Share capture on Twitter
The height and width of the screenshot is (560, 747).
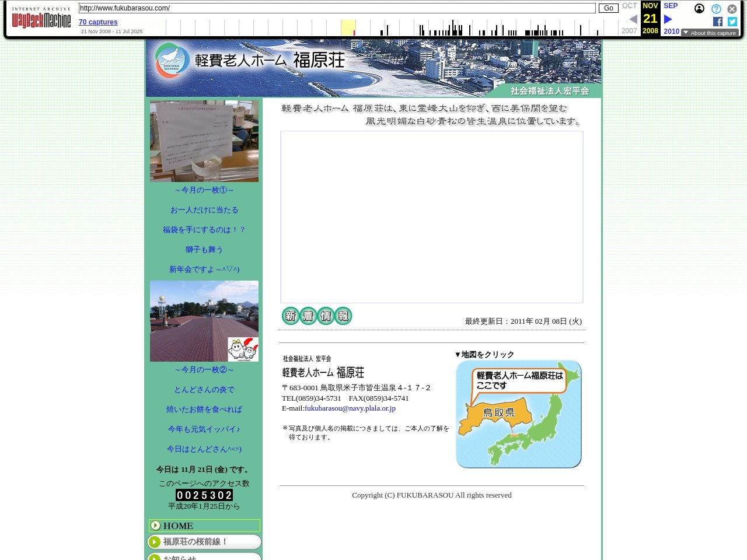pos(732,22)
